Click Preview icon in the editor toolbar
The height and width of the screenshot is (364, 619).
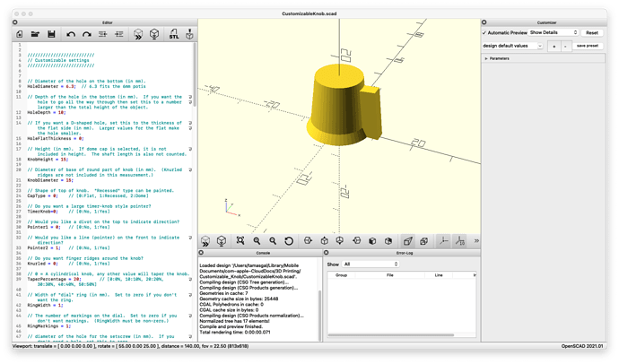138,34
